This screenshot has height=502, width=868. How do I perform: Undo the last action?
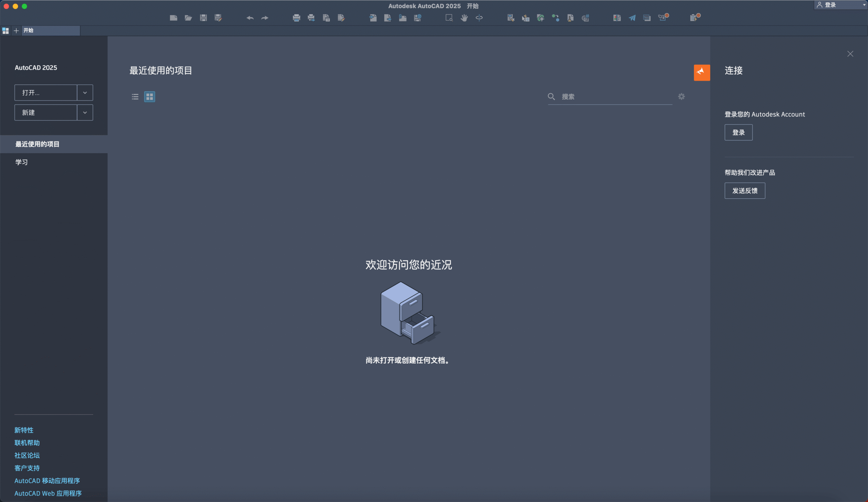[x=250, y=18]
